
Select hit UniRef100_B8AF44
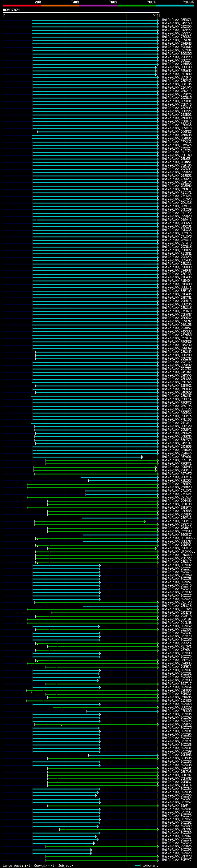click(x=177, y=806)
